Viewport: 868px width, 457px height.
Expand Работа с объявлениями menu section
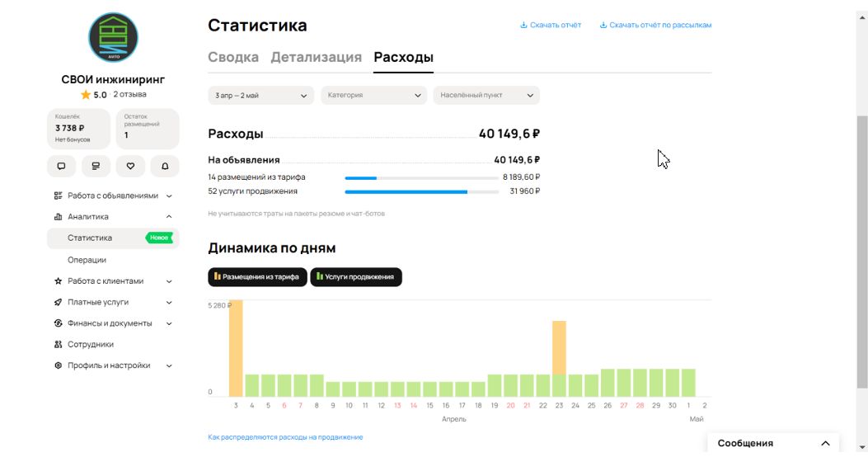[x=169, y=196]
